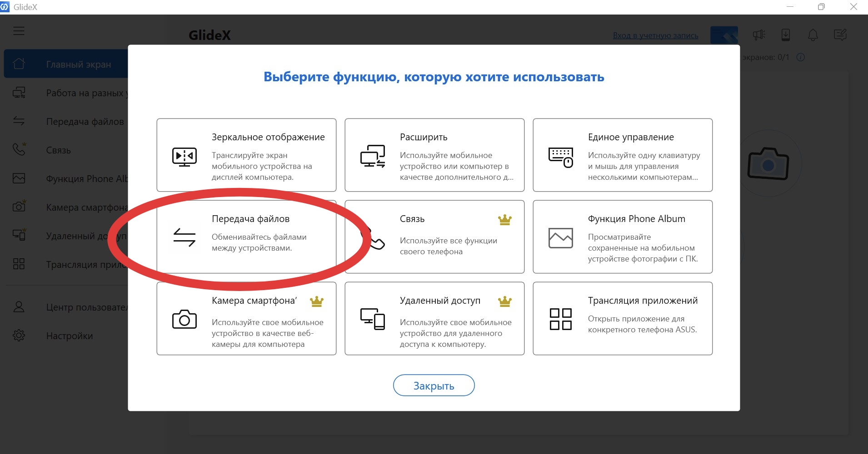Select the Главный экран sidebar item
Screen dimensions: 868x454
click(x=66, y=64)
